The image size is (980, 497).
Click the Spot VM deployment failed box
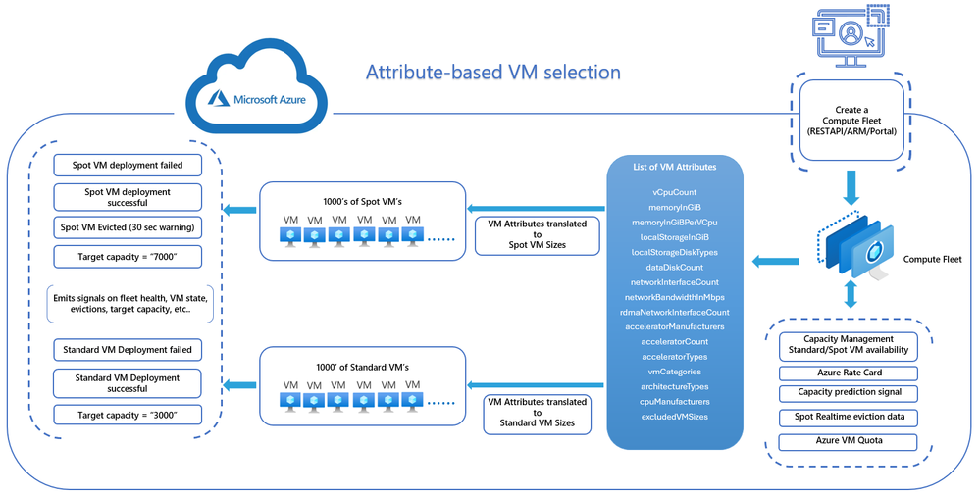[x=128, y=166]
